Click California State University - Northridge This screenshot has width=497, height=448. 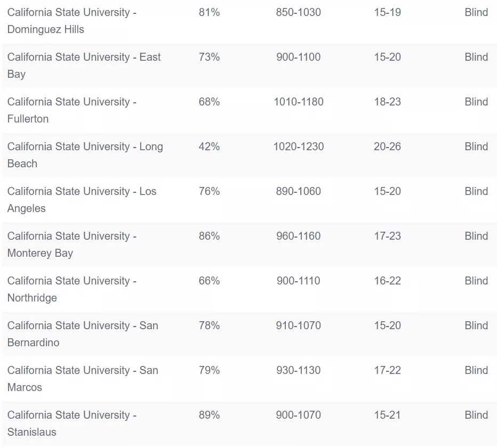coord(72,289)
